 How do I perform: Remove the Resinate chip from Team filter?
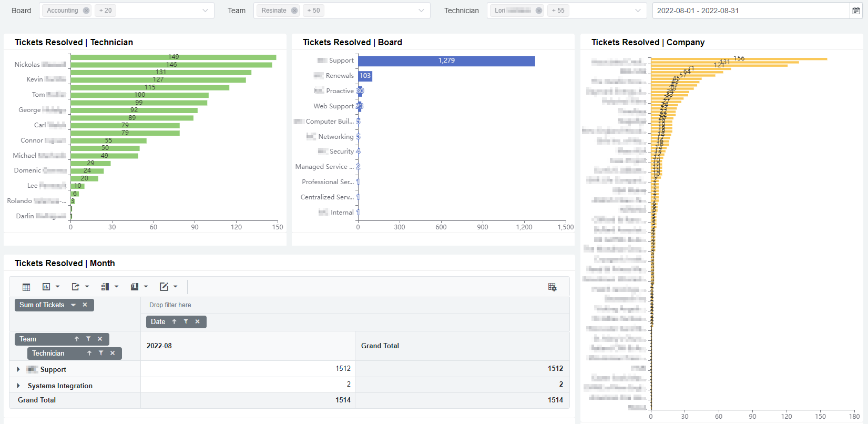point(294,11)
